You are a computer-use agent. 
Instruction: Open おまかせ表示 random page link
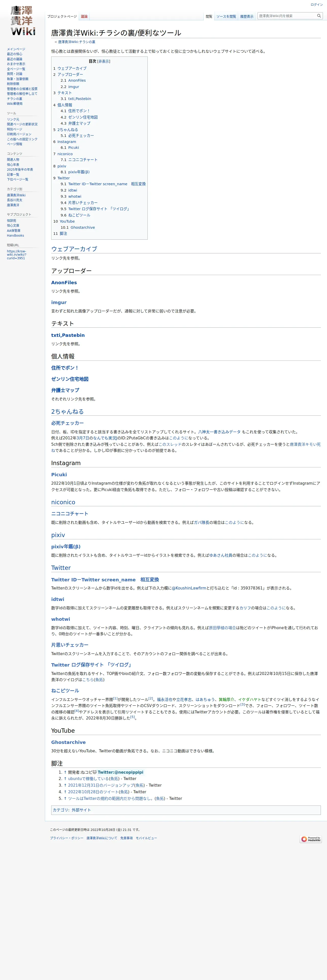16,64
